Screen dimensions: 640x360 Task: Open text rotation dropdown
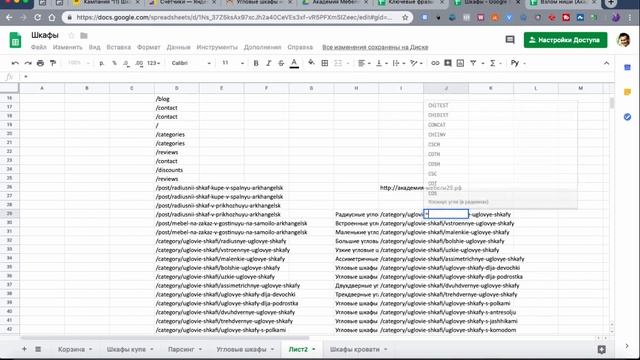coord(416,63)
